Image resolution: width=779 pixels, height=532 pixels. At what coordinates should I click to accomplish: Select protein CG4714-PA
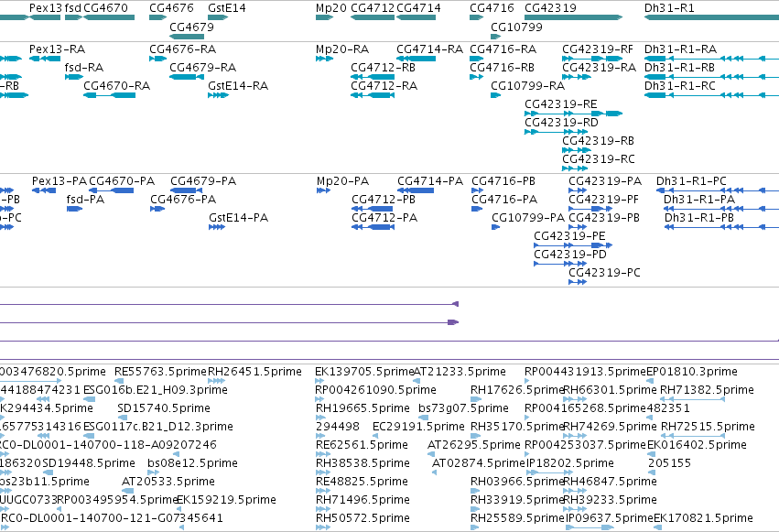coord(416,190)
